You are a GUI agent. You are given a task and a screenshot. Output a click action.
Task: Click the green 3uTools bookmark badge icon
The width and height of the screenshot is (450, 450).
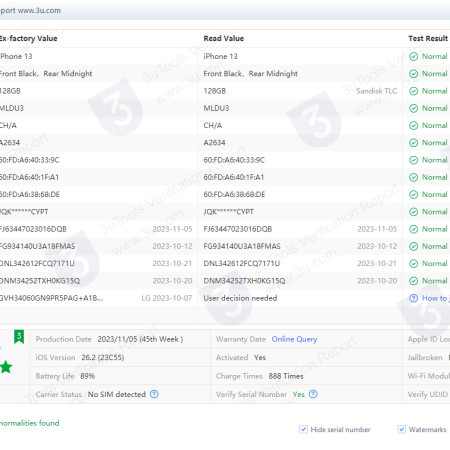coord(19,337)
